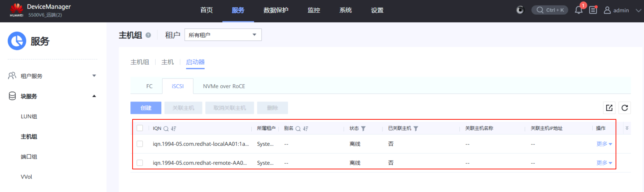Select the checkbox for redhat-remote initiator row
Image resolution: width=644 pixels, height=192 pixels.
pyautogui.click(x=140, y=163)
